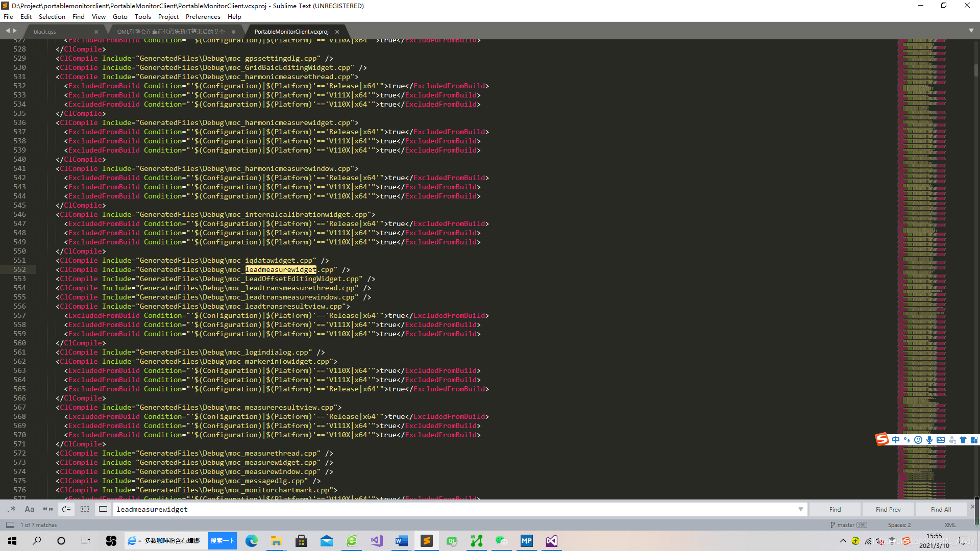Toggle wrap around search option
This screenshot has width=980, height=551.
point(66,509)
